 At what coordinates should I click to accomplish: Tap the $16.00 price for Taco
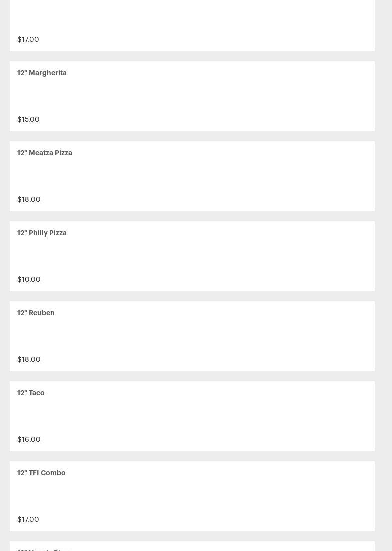click(x=29, y=439)
